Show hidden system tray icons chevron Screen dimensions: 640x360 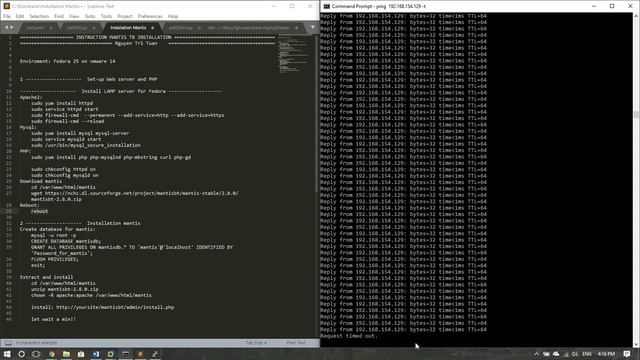536,354
